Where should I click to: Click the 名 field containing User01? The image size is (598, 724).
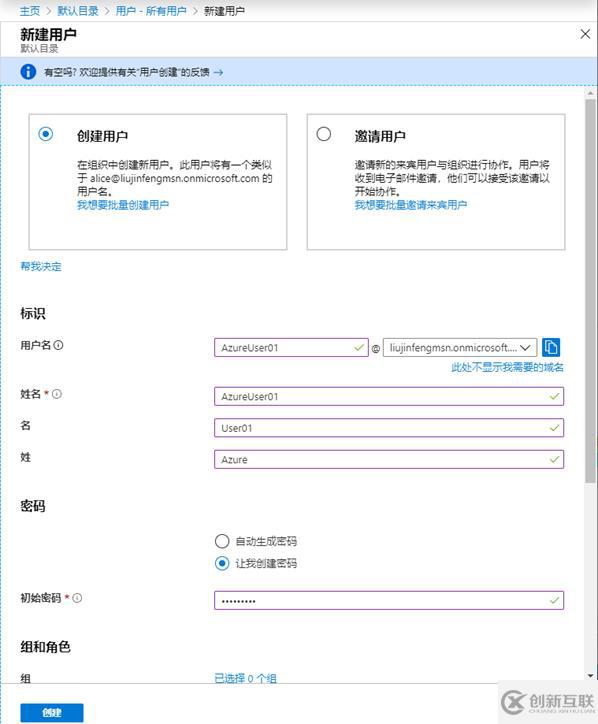(x=389, y=428)
